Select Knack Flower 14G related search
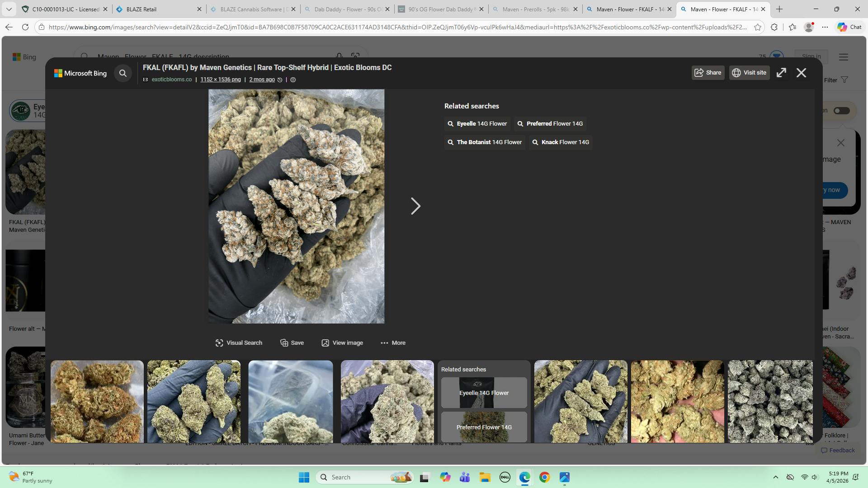This screenshot has height=488, width=868. (561, 142)
